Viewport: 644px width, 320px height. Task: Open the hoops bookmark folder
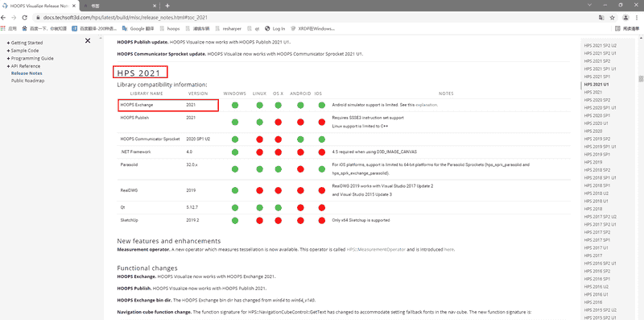coord(170,29)
